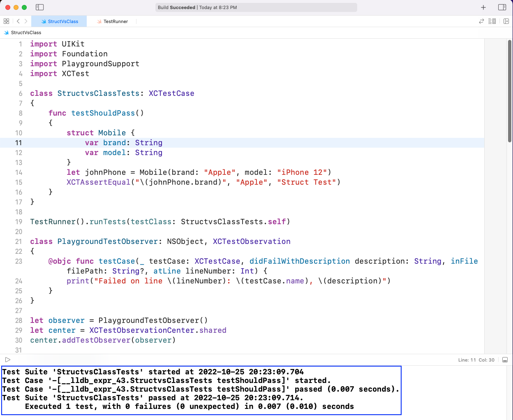This screenshot has width=513, height=420.
Task: Click the 'import UIKit' line
Action: click(x=57, y=44)
